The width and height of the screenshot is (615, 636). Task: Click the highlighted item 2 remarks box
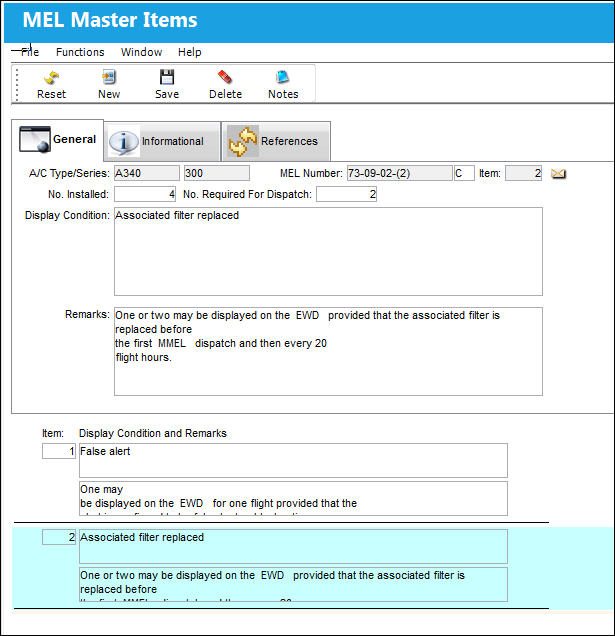point(293,584)
